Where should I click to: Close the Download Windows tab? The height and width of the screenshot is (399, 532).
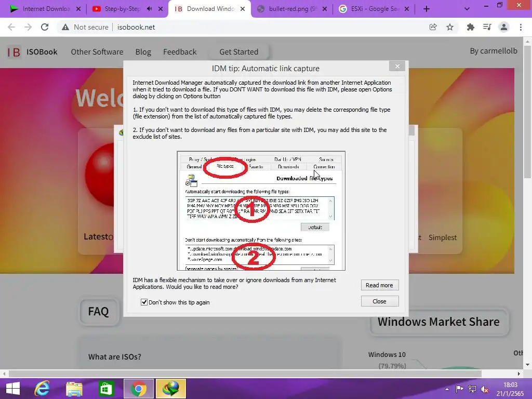pos(243,9)
